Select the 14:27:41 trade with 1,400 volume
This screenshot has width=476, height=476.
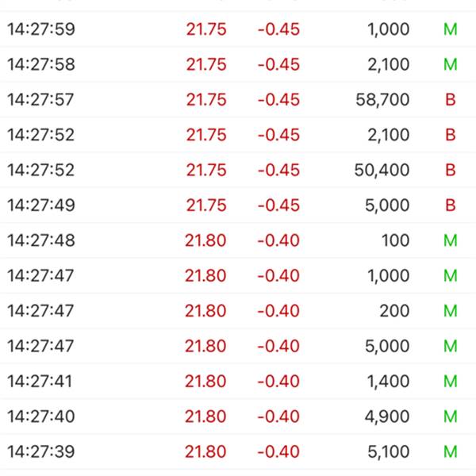click(x=238, y=381)
